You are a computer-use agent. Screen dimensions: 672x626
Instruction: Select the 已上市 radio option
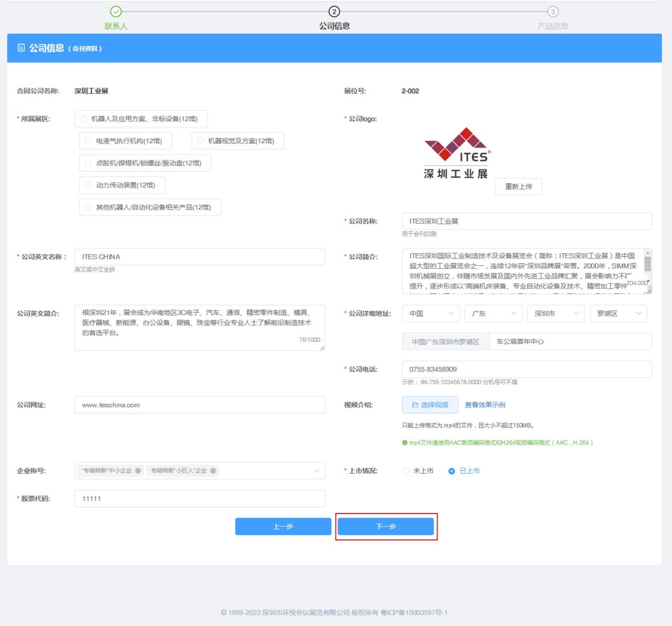click(x=452, y=471)
